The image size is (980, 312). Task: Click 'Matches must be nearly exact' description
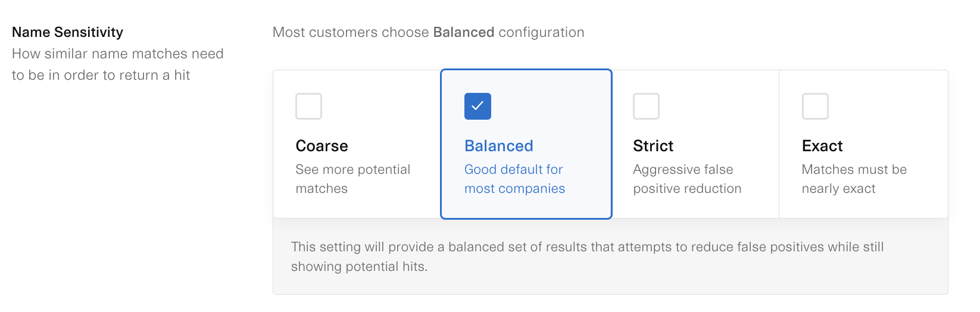pyautogui.click(x=854, y=179)
